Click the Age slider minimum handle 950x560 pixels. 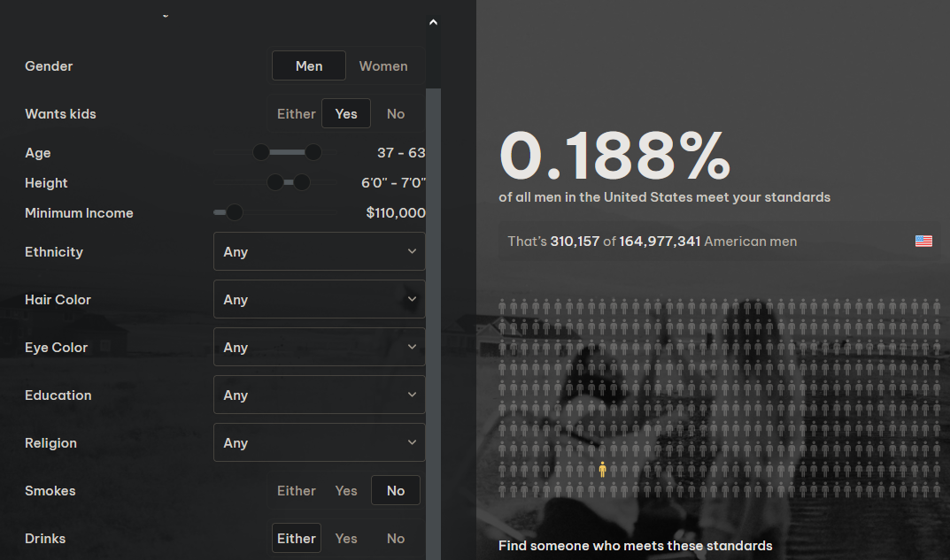(x=261, y=152)
